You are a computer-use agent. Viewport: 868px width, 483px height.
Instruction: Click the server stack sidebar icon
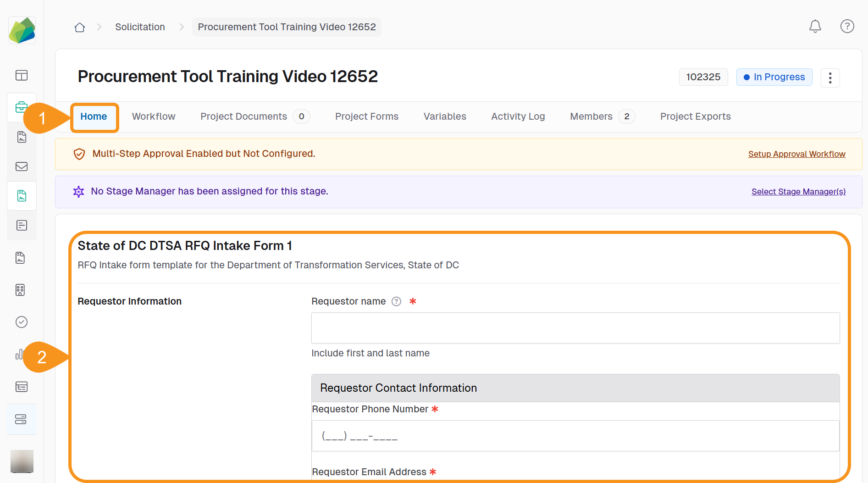click(x=21, y=419)
